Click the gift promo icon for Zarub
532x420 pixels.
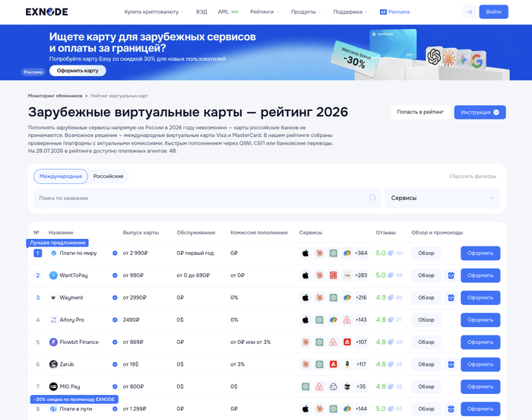point(451,364)
